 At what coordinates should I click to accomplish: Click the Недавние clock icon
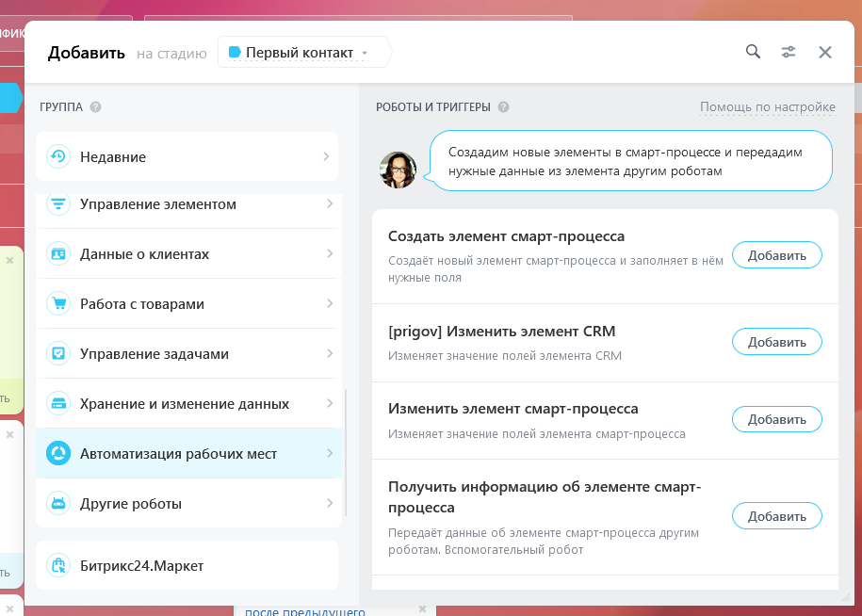coord(58,156)
